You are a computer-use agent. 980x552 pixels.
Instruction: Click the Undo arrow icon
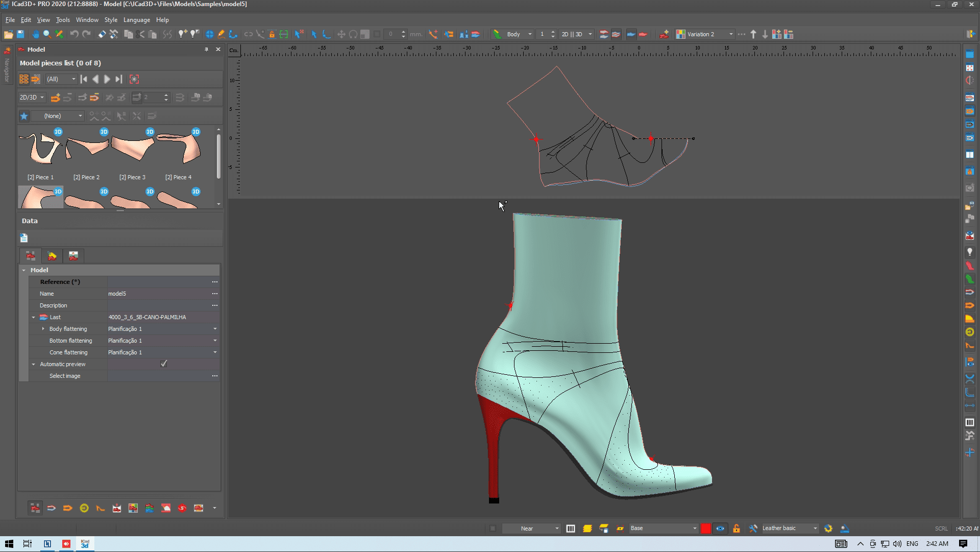(75, 34)
